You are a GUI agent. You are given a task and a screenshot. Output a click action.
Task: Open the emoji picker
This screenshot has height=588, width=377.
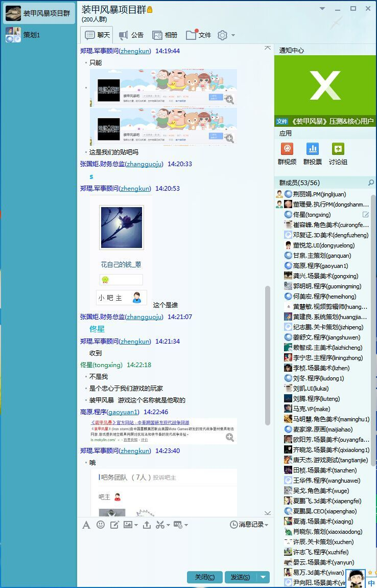(101, 525)
